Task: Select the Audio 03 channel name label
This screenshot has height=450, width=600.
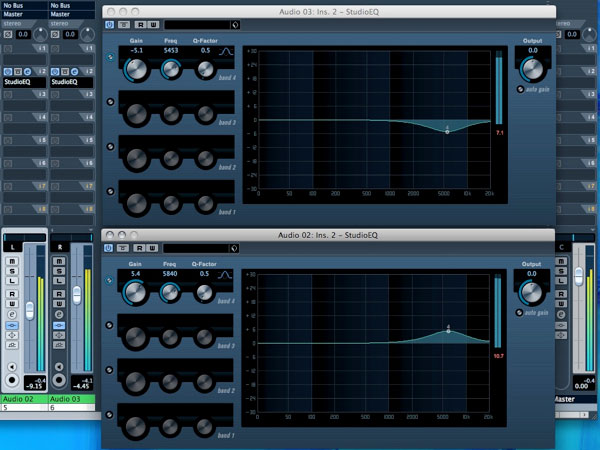Action: 72,399
